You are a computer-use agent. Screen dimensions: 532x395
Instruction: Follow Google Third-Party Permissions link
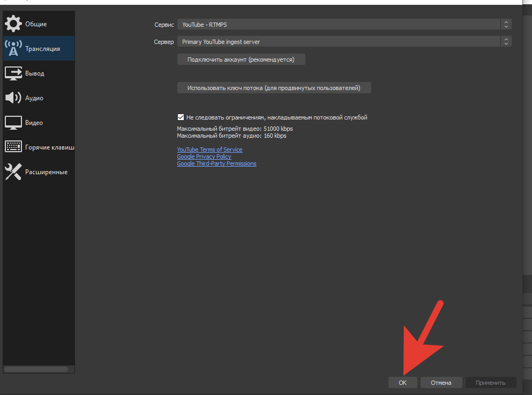click(216, 163)
